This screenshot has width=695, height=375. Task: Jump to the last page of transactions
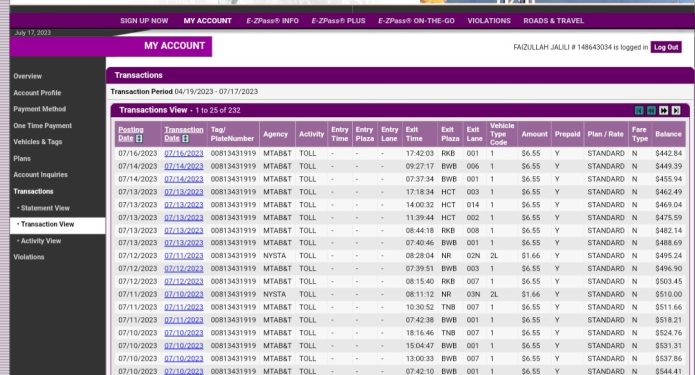click(x=676, y=110)
